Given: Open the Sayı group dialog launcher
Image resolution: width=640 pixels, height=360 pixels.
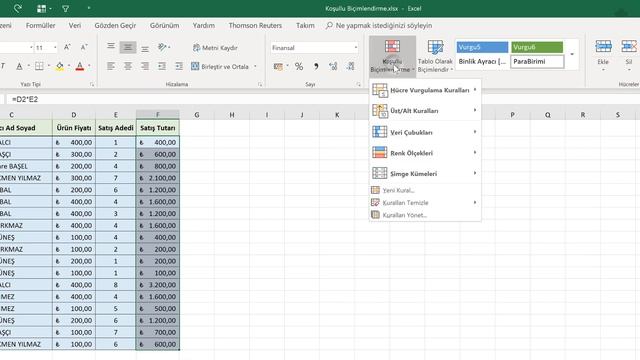Looking at the screenshot, I should [358, 84].
